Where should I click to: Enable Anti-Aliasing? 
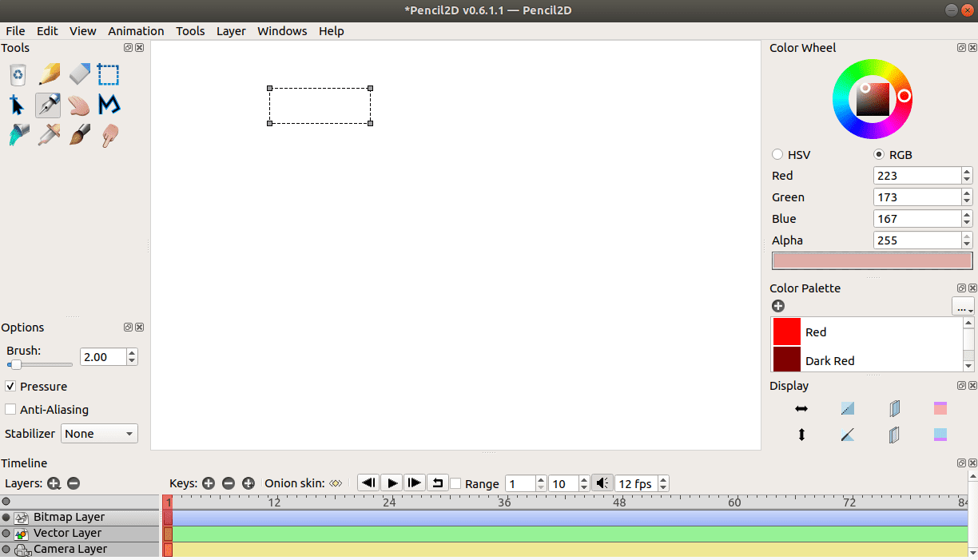(x=10, y=409)
